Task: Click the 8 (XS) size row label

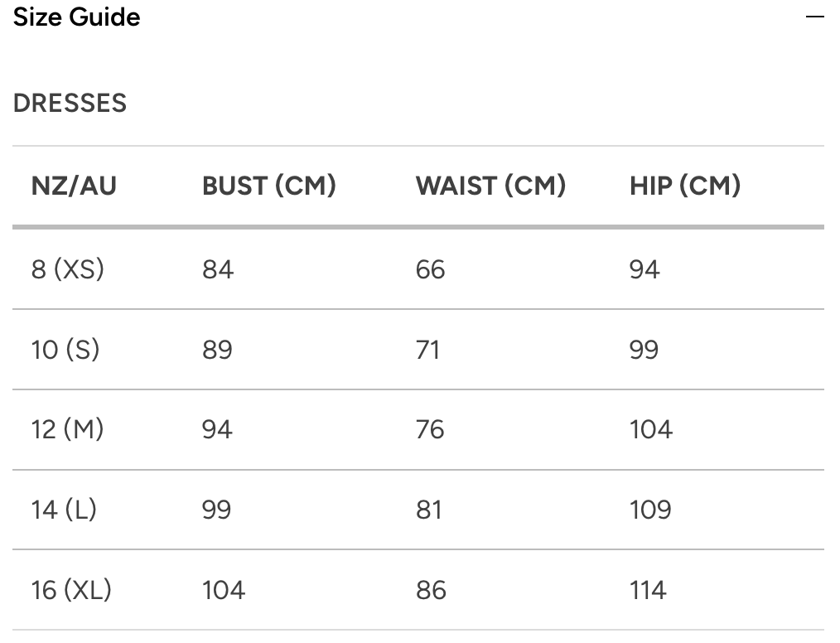Action: click(68, 269)
